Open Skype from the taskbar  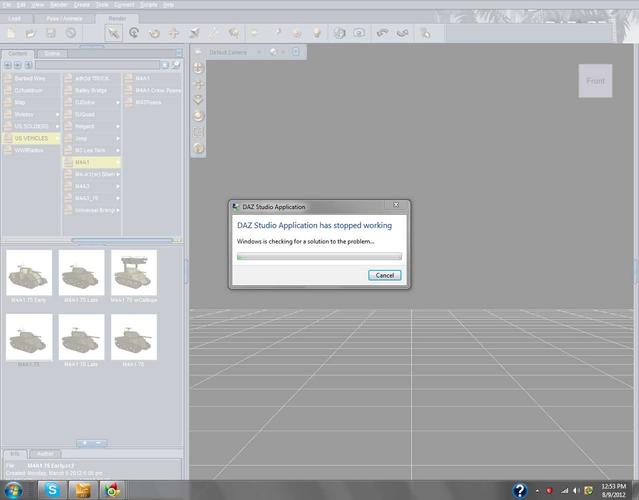tap(52, 490)
